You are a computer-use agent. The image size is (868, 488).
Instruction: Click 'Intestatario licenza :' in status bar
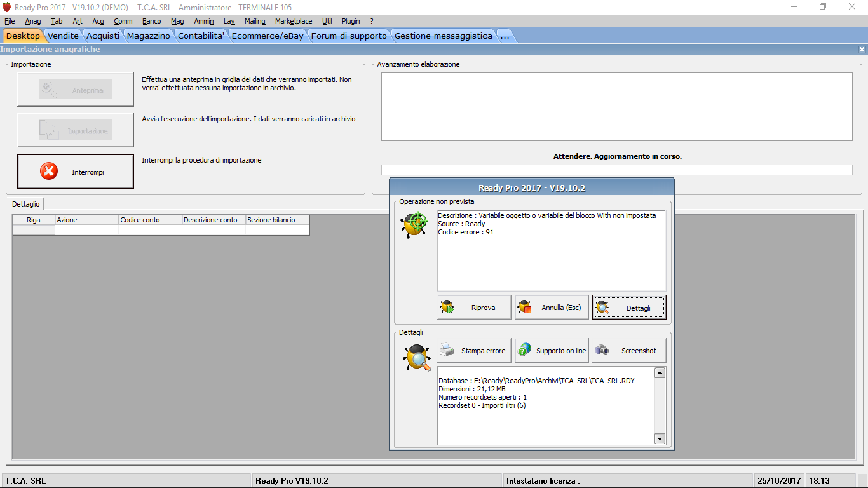click(543, 481)
